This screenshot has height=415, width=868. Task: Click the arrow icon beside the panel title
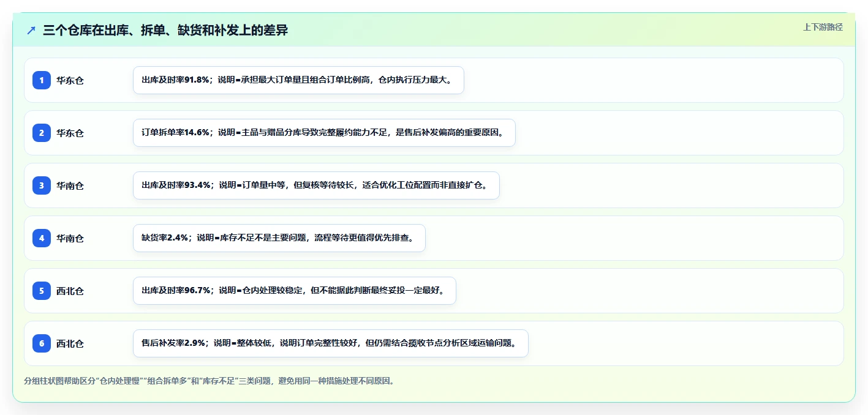31,31
